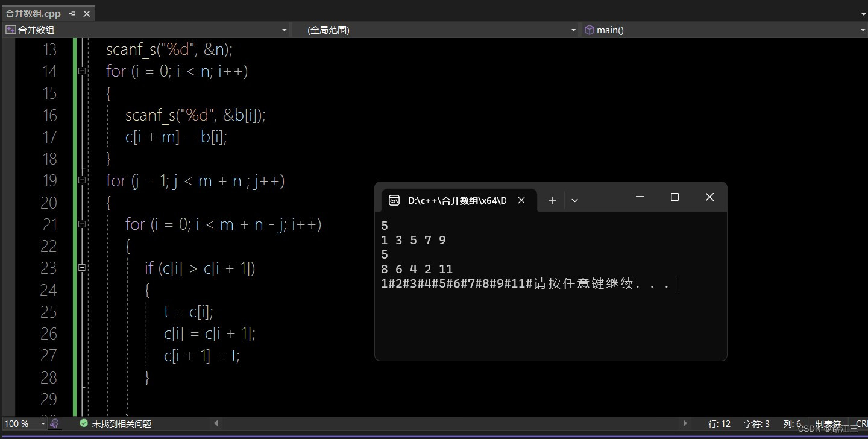Viewport: 868px width, 439px height.
Task: Open a new terminal tab with plus button
Action: click(552, 200)
